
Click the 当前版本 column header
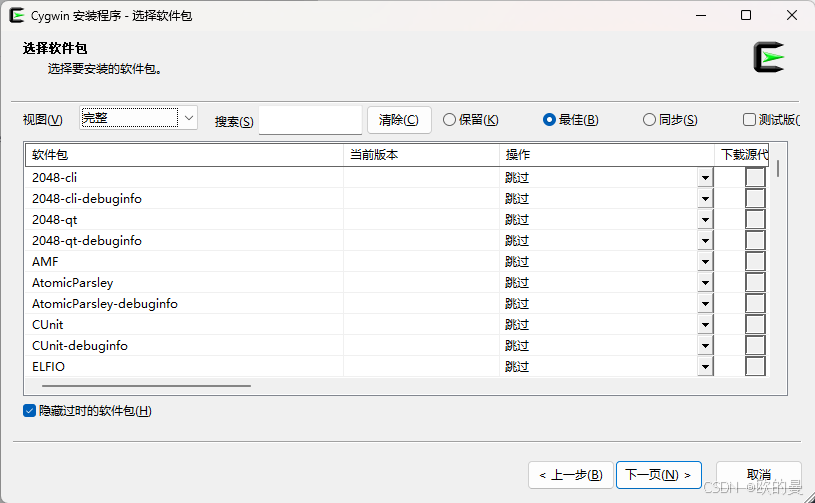[x=421, y=155]
